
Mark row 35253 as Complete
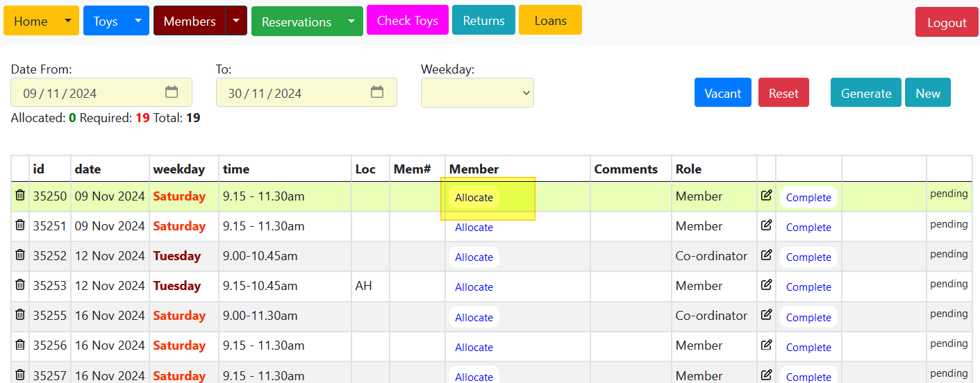pos(808,287)
